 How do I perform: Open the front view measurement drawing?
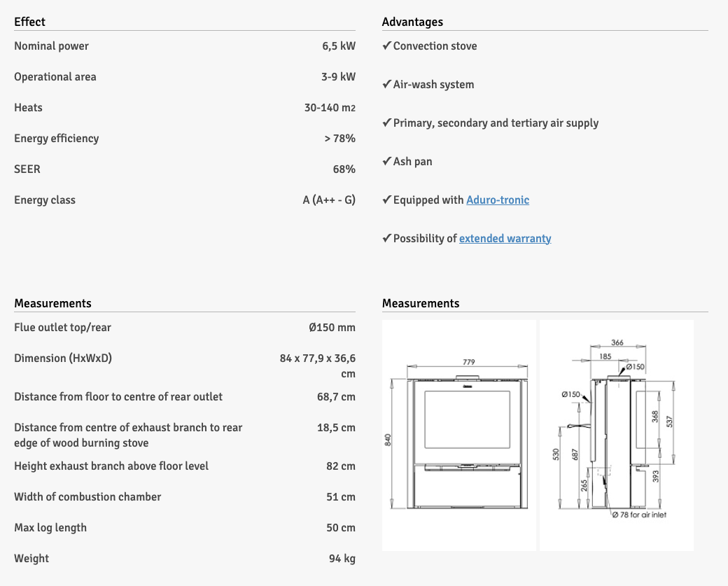click(x=459, y=435)
